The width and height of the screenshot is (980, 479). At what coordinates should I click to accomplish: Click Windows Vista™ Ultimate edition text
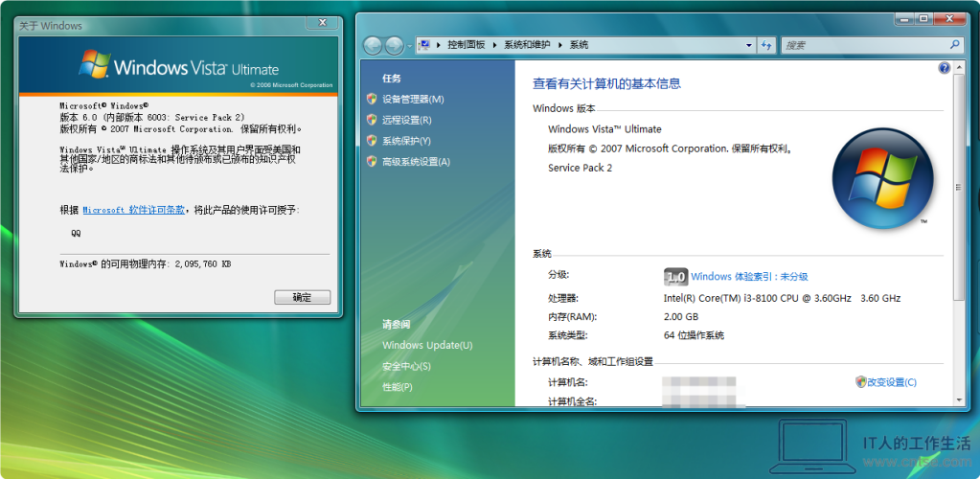click(604, 129)
